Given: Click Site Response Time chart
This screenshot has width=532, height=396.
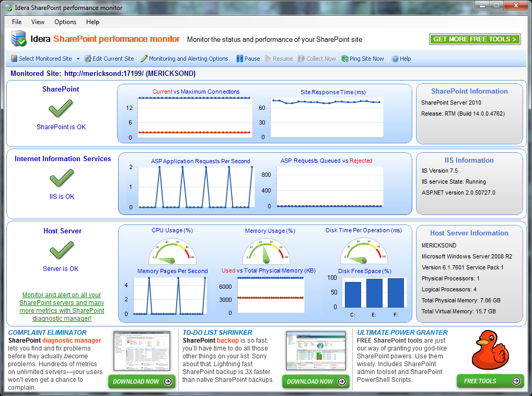Looking at the screenshot, I should [327, 118].
